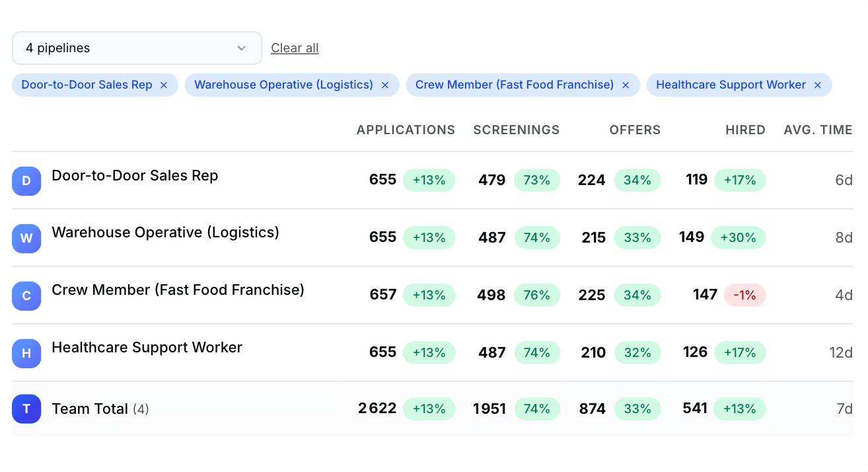Screen dimensions: 868x472
Task: Click hired count 149
Action: (x=692, y=237)
